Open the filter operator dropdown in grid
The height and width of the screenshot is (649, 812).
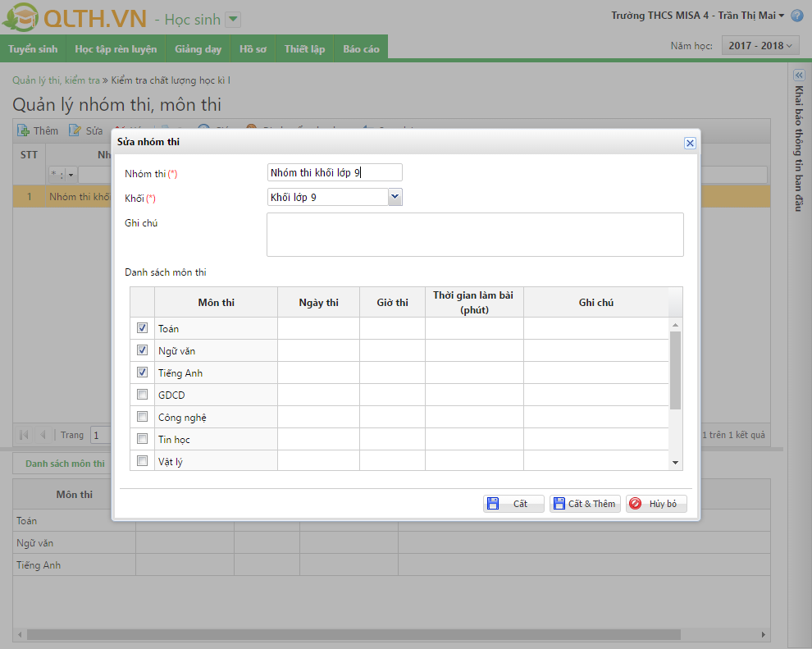tap(71, 175)
